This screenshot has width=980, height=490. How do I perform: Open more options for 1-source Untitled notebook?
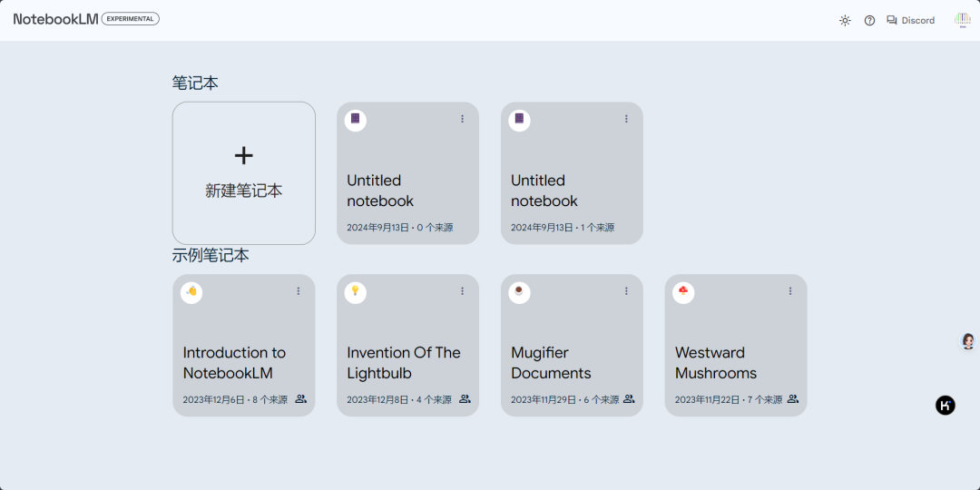coord(626,119)
